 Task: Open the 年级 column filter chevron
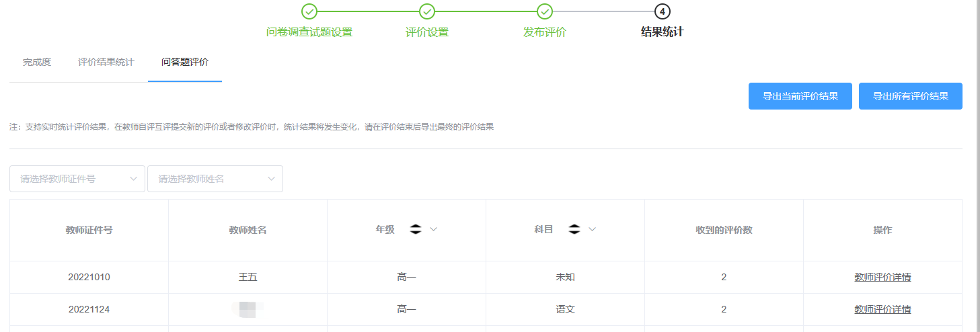coord(434,230)
